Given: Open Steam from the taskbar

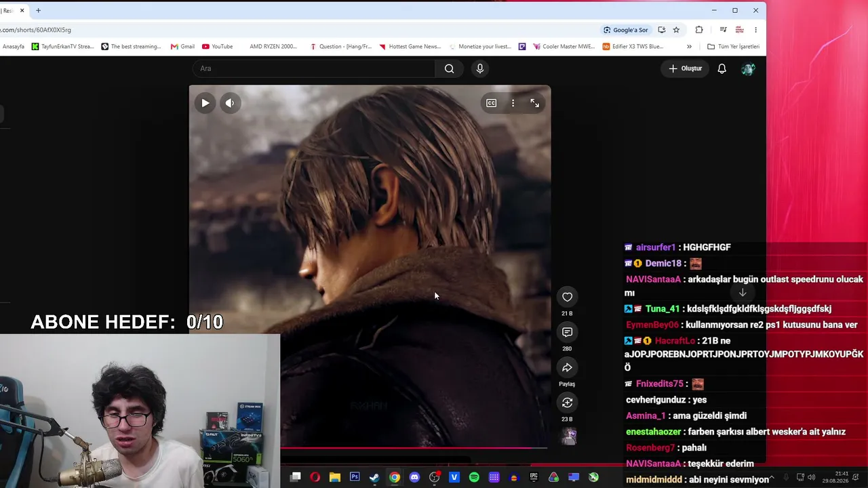Looking at the screenshot, I should [374, 477].
